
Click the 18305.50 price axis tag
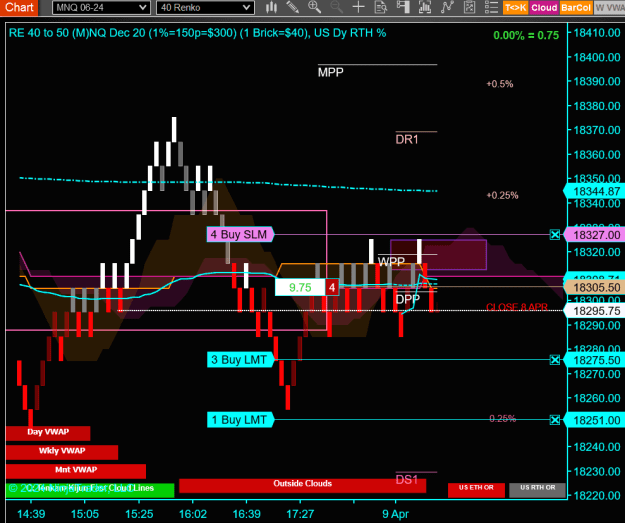[x=594, y=287]
